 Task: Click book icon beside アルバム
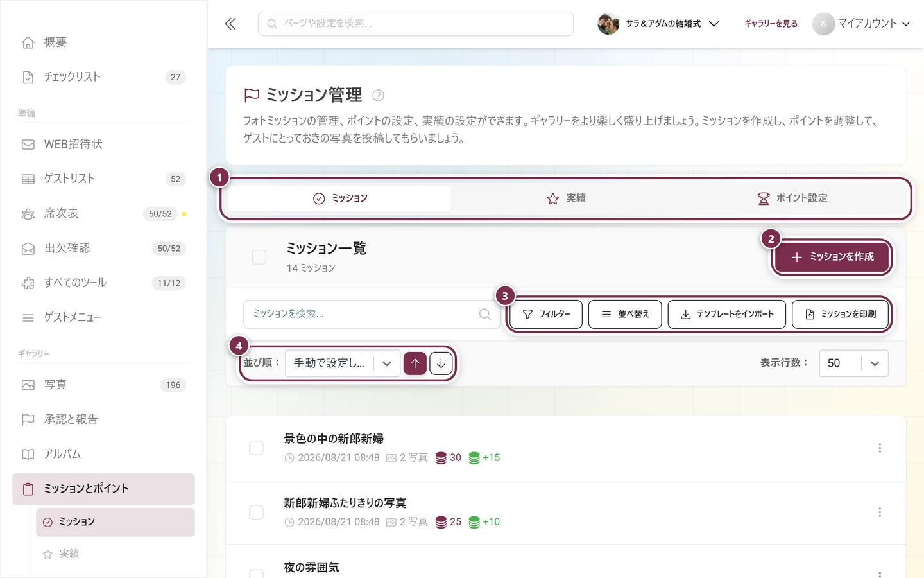point(28,454)
